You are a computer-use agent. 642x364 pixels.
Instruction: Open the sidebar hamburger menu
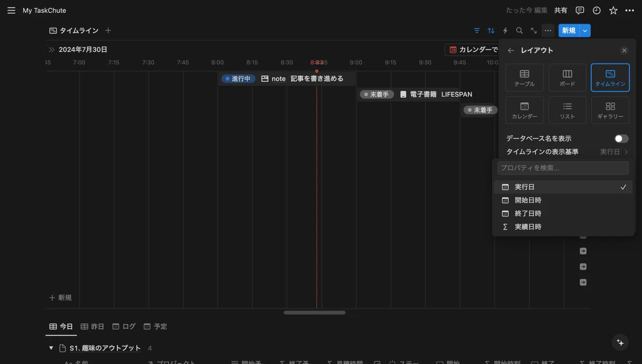click(x=11, y=10)
